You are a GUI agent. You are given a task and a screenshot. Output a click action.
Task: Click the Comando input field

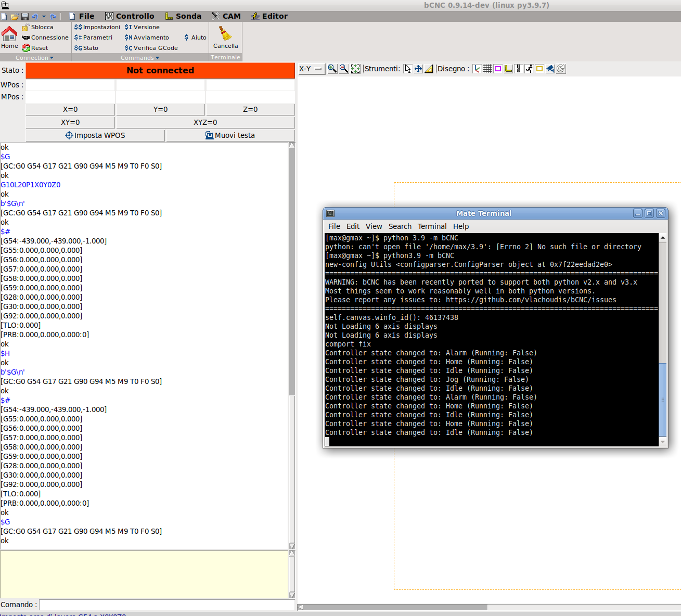(166, 605)
